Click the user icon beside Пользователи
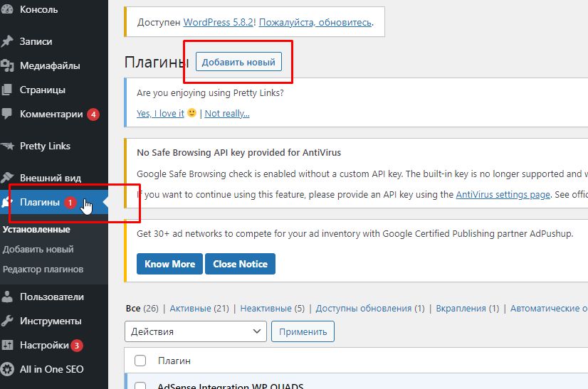 8,297
